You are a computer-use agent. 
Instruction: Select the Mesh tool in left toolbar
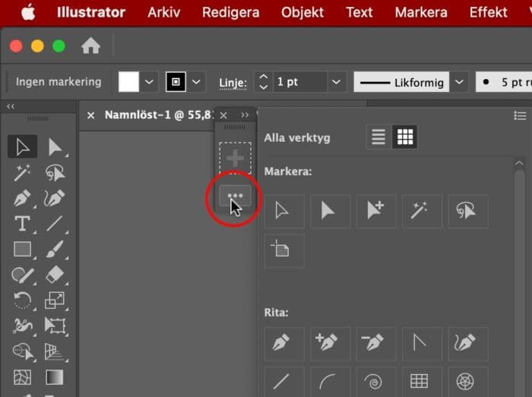(22, 377)
